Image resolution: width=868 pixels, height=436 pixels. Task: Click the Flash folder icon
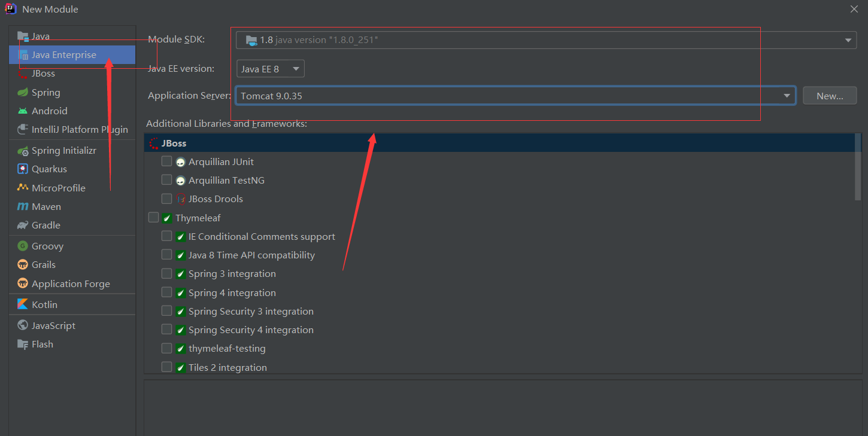pos(23,344)
